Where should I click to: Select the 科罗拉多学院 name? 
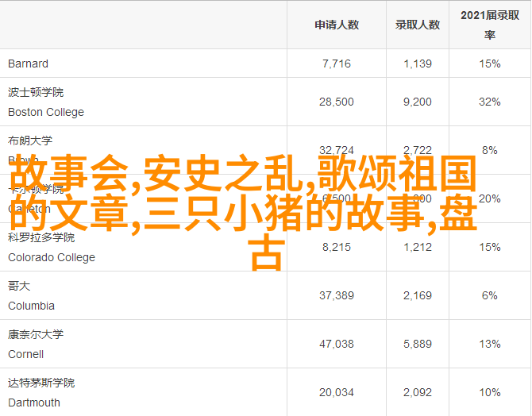41,237
